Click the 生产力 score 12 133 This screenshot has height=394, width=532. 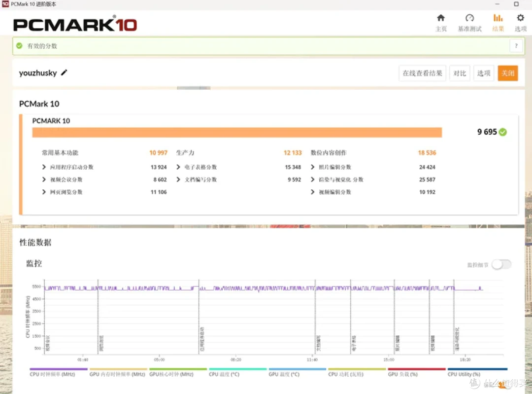pos(293,152)
